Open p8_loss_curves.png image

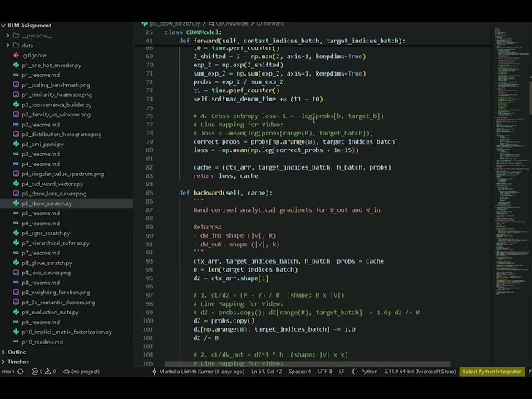47,273
